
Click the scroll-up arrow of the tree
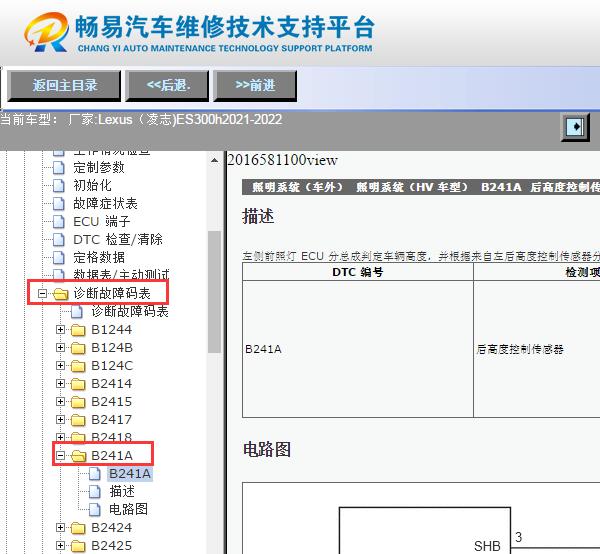click(215, 161)
